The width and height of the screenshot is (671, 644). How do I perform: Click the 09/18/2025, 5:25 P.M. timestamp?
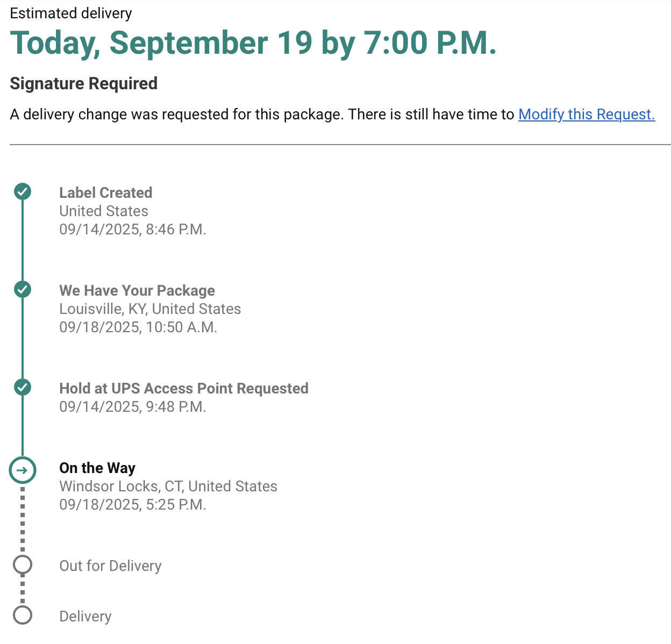[133, 504]
